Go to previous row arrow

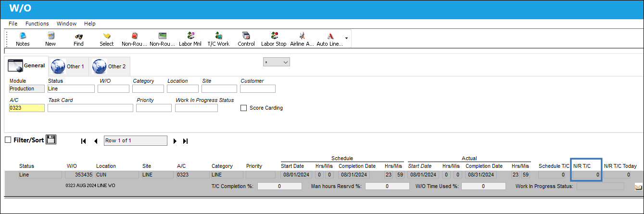pos(95,141)
